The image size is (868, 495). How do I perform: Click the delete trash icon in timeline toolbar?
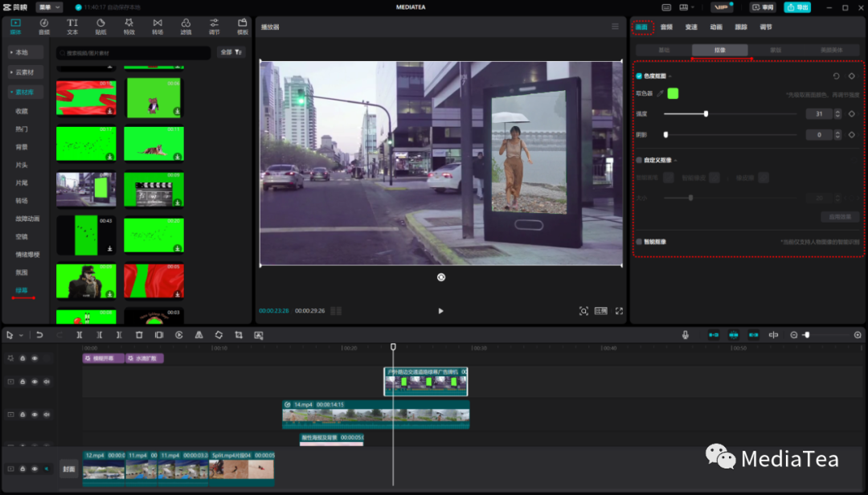coord(139,334)
